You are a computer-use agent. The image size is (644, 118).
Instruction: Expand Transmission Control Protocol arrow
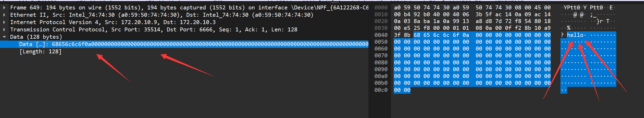coord(4,30)
